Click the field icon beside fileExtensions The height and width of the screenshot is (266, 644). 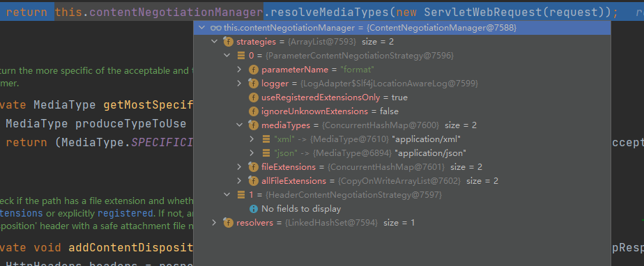254,167
